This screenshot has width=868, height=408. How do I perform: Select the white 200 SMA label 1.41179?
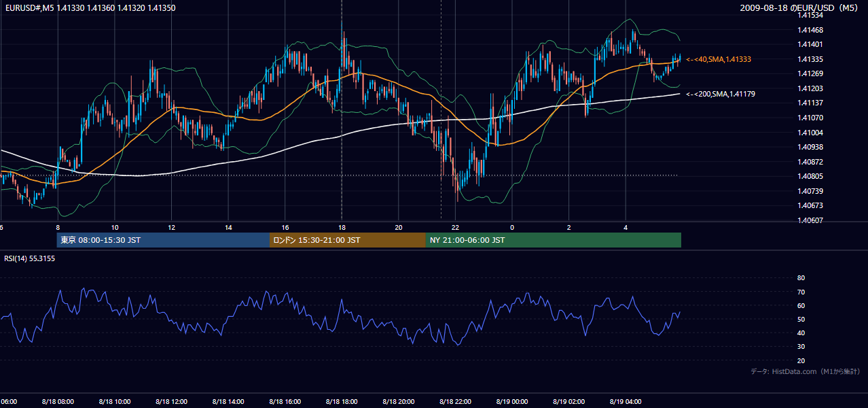pos(721,94)
